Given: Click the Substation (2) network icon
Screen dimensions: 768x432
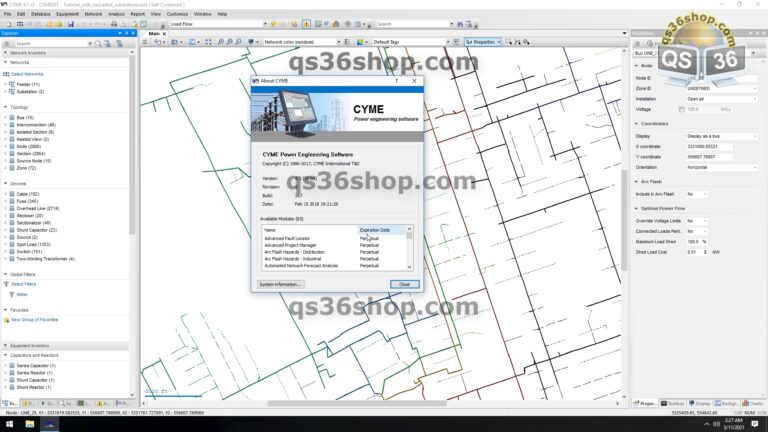Looking at the screenshot, I should (12, 92).
